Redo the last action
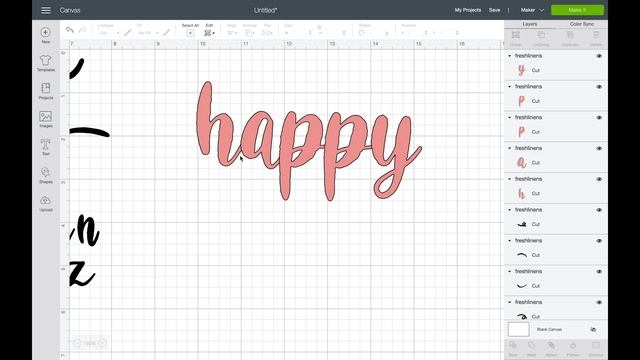This screenshot has width=640, height=360. point(82,30)
